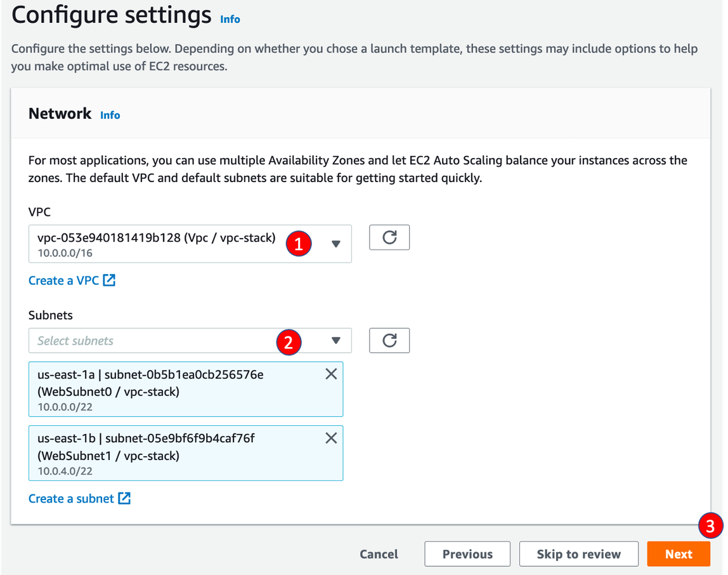The height and width of the screenshot is (575, 728).
Task: Click the VPC dropdown arrow
Action: (336, 244)
